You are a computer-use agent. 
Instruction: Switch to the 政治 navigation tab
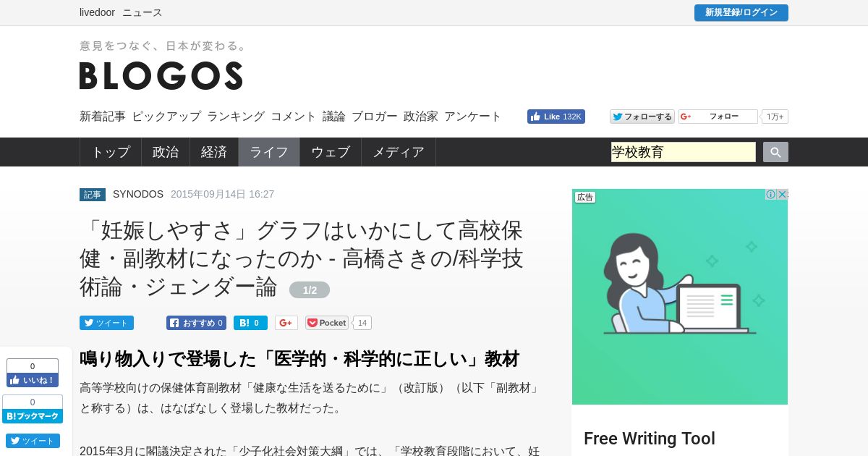click(166, 152)
